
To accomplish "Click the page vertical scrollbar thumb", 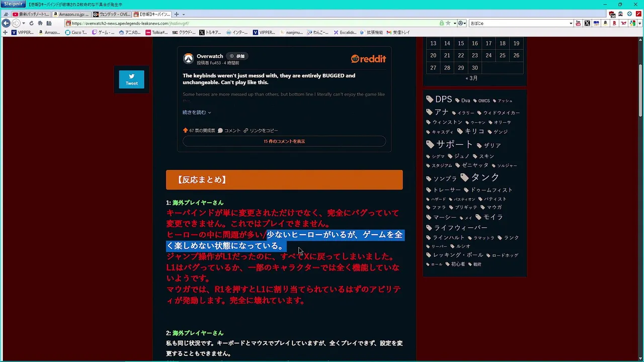I will pos(640,90).
